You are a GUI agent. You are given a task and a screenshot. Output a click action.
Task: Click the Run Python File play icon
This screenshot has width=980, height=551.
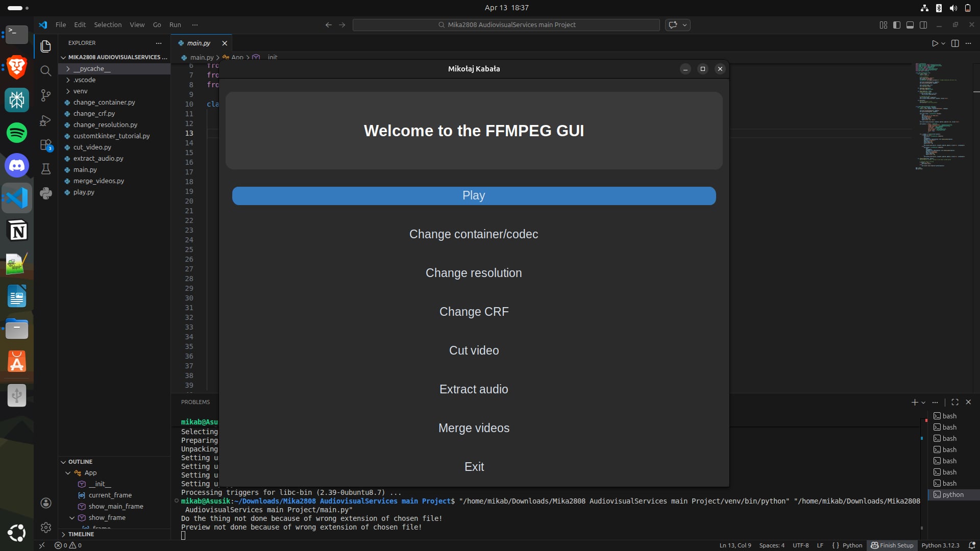tap(935, 43)
